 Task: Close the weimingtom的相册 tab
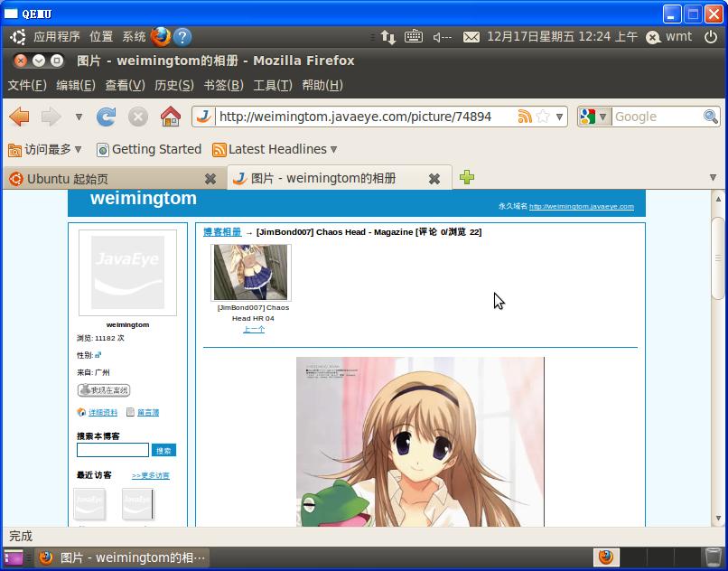click(434, 178)
